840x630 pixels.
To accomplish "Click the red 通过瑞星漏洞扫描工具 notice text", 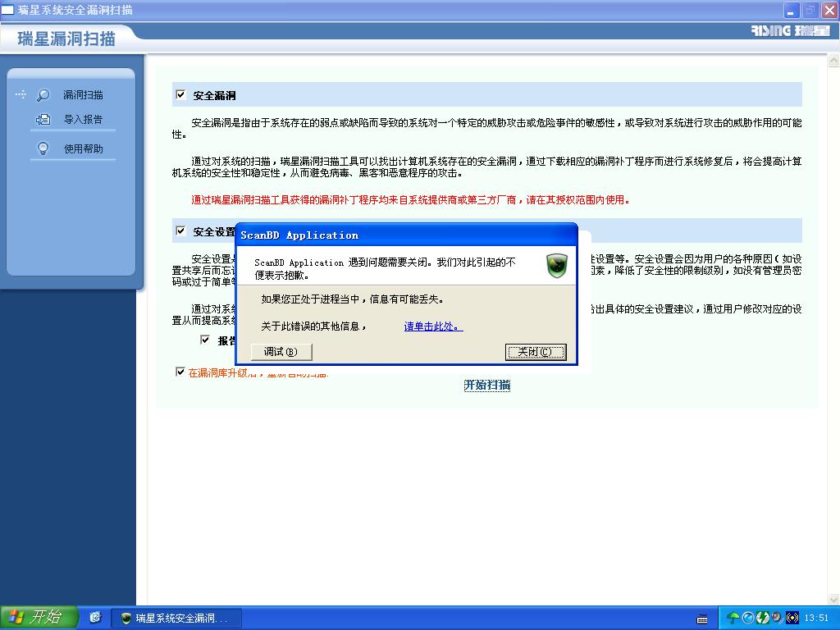I will click(410, 200).
